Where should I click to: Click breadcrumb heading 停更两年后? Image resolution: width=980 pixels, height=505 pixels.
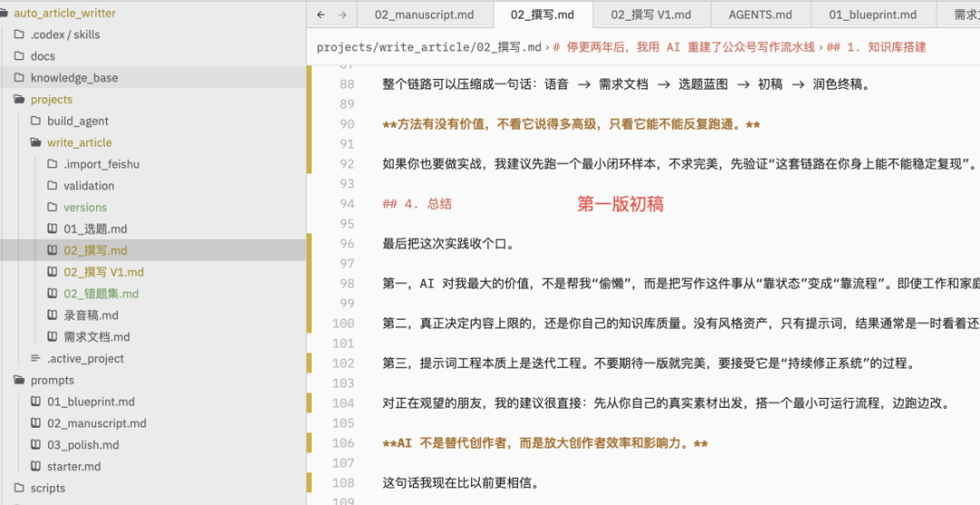point(684,47)
